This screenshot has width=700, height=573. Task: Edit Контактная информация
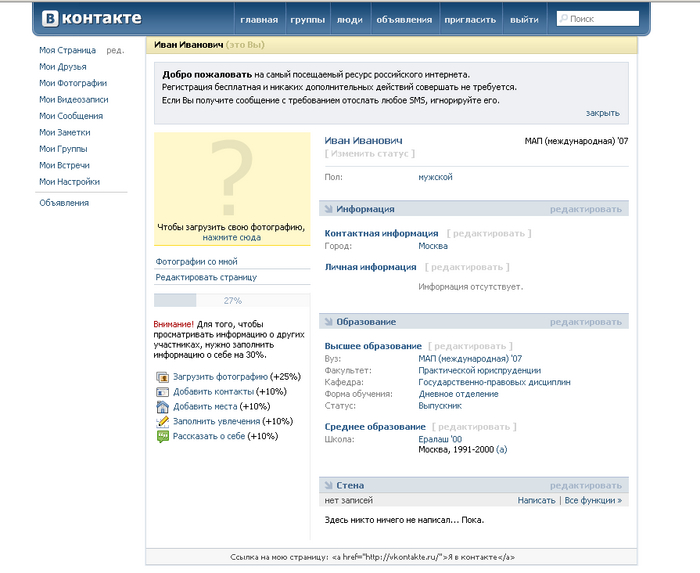[x=489, y=233]
